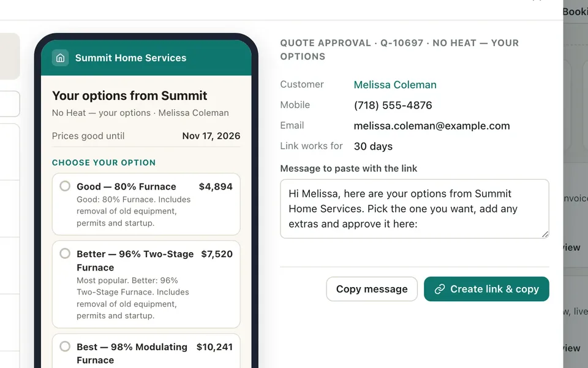
Task: Click the Quote Approval Q-10697 header text
Action: pyautogui.click(x=399, y=50)
